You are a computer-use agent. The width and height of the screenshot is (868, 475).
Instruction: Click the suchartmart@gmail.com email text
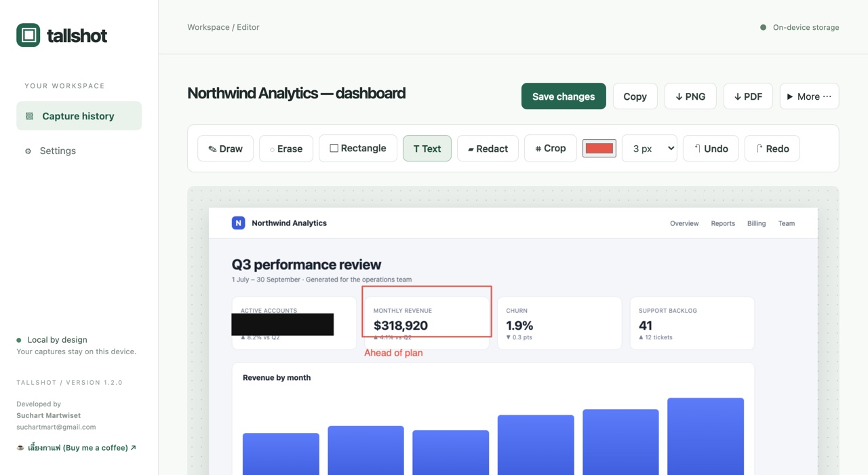[56, 427]
